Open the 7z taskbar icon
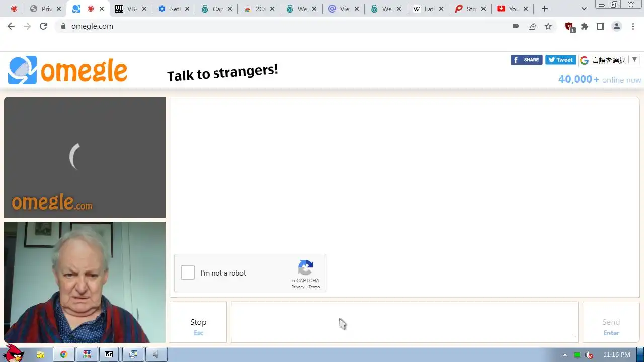The image size is (644, 362). (109, 355)
